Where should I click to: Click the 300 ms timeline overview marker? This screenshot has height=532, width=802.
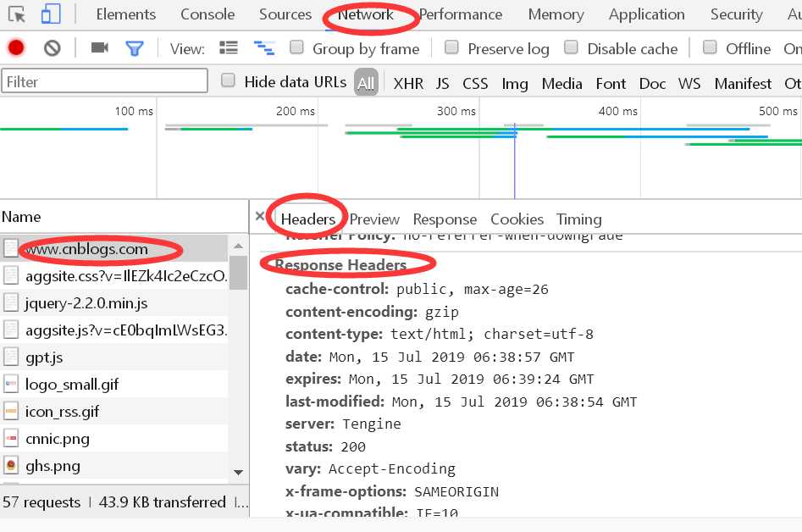click(x=456, y=111)
